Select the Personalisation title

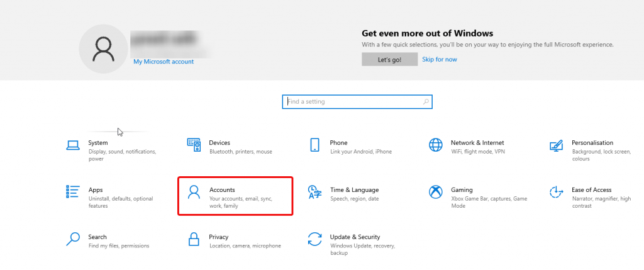coord(592,143)
